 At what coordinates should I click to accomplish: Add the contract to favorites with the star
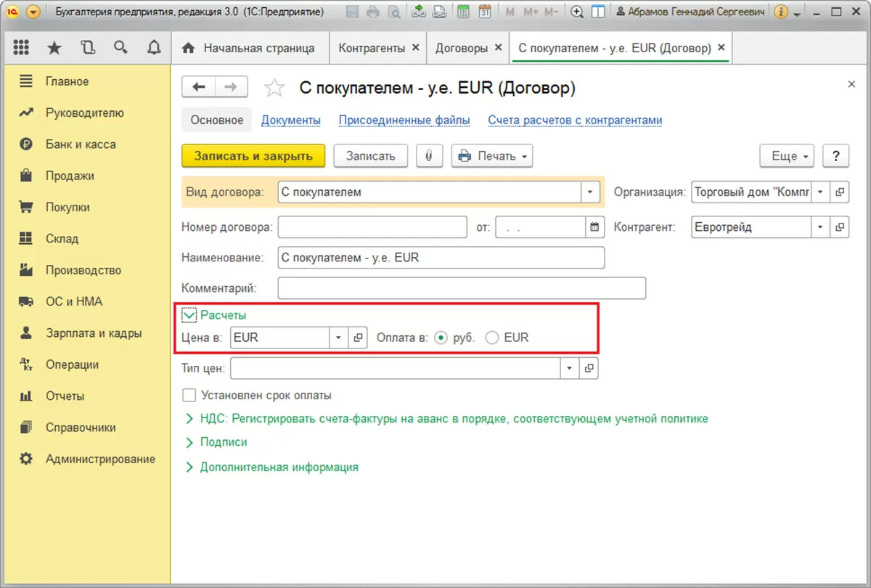pos(274,89)
